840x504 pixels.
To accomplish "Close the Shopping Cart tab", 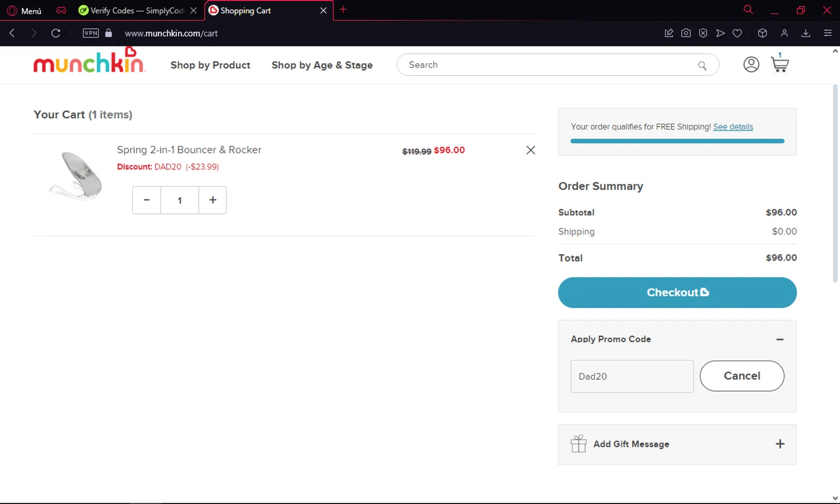I will [323, 11].
